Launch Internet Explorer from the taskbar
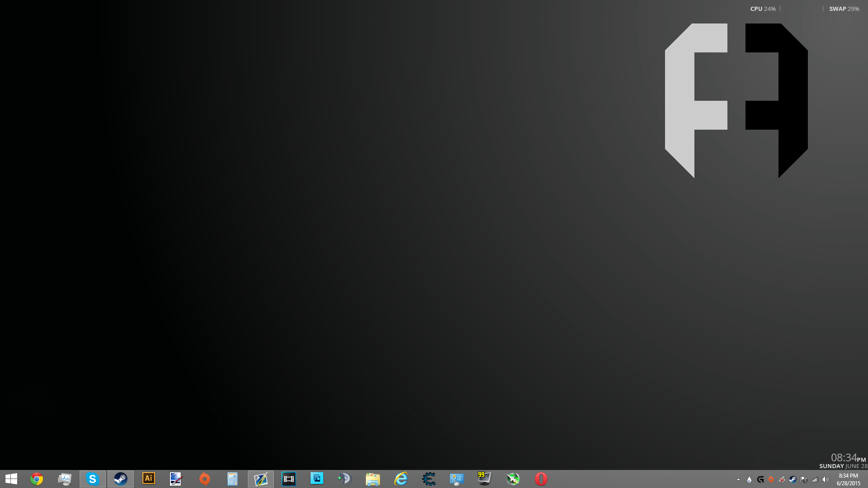 [x=401, y=479]
